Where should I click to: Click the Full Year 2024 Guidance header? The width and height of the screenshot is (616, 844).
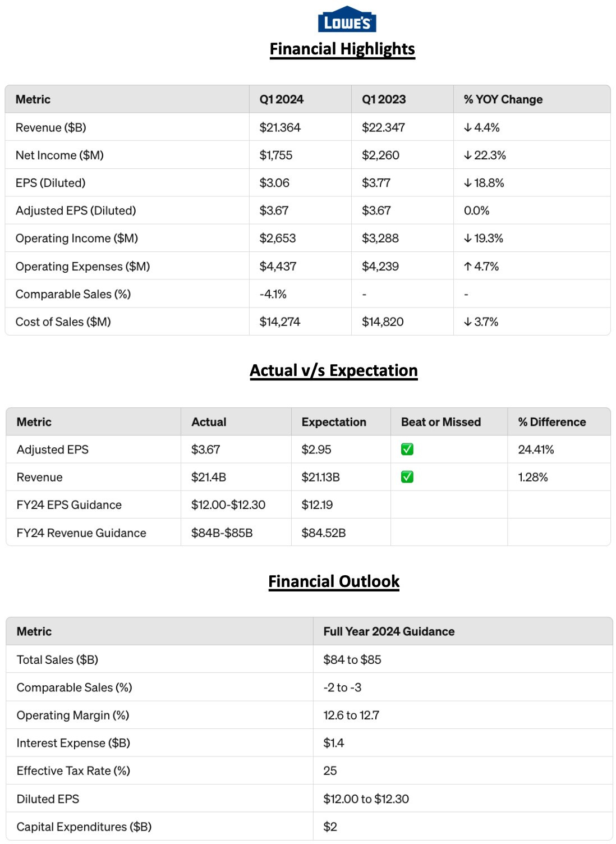tap(389, 631)
